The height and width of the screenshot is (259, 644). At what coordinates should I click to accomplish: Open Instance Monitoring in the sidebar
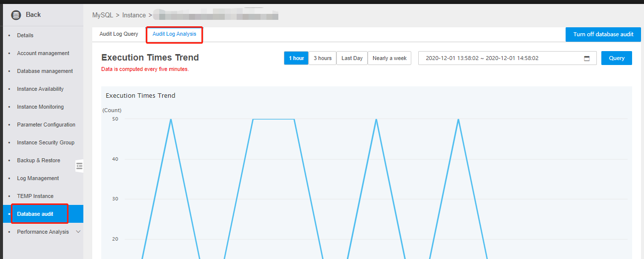pos(40,107)
